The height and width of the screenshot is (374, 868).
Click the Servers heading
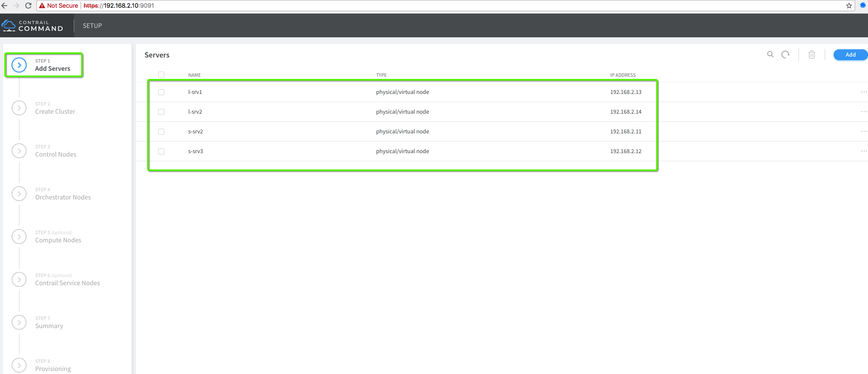(x=157, y=55)
